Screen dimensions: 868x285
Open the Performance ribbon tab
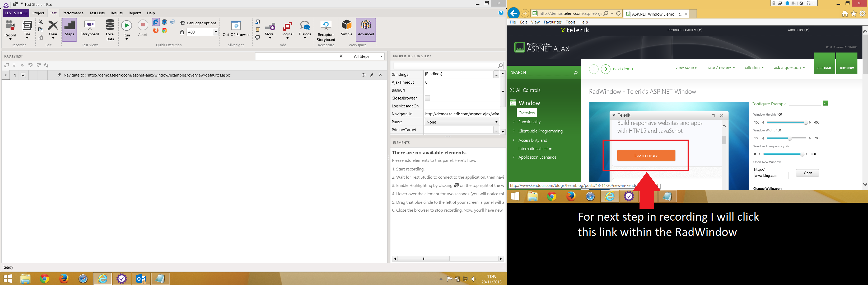pyautogui.click(x=73, y=13)
